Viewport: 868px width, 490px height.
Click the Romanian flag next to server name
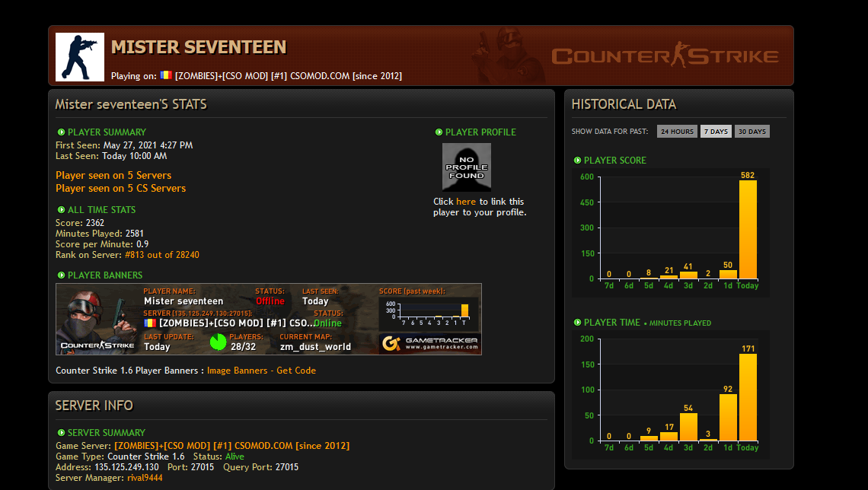click(165, 75)
